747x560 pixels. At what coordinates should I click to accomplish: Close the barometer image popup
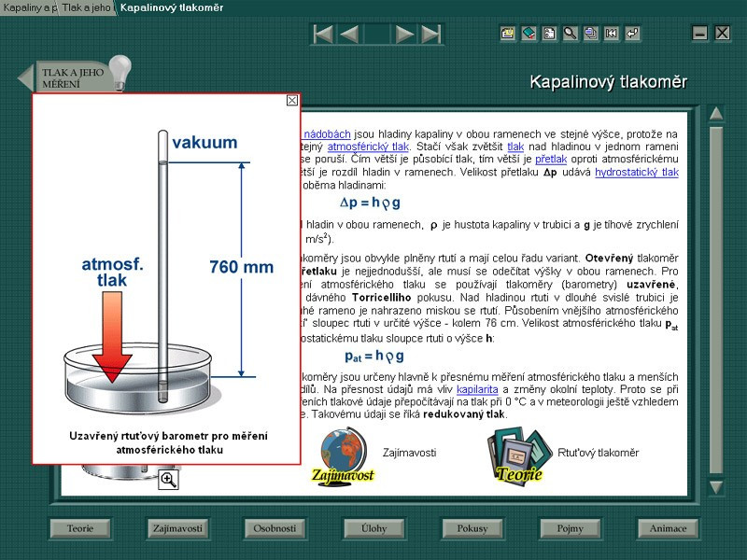click(292, 100)
